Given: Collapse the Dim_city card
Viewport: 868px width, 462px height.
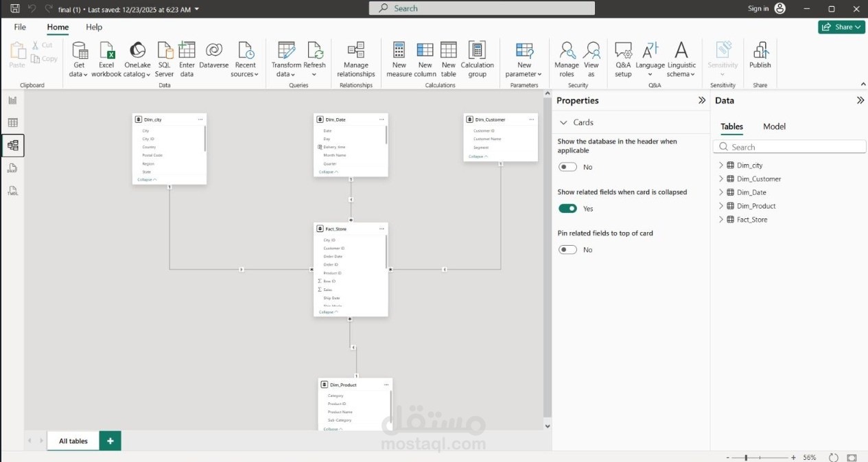Looking at the screenshot, I should (147, 179).
